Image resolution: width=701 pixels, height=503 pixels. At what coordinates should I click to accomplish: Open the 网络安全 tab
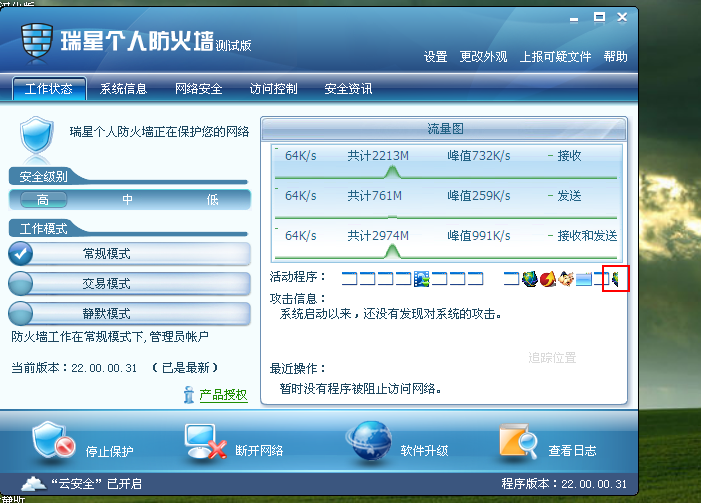tap(198, 89)
